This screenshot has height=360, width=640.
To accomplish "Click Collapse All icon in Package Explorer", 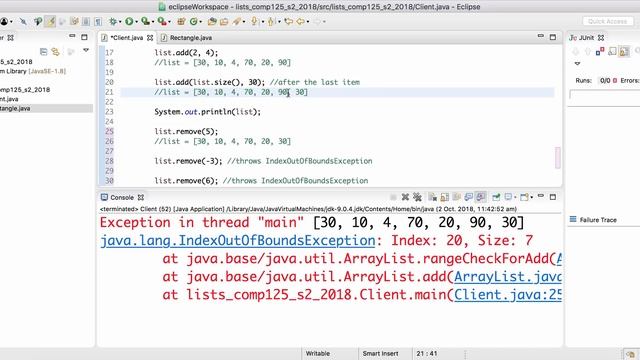I will click(43, 51).
